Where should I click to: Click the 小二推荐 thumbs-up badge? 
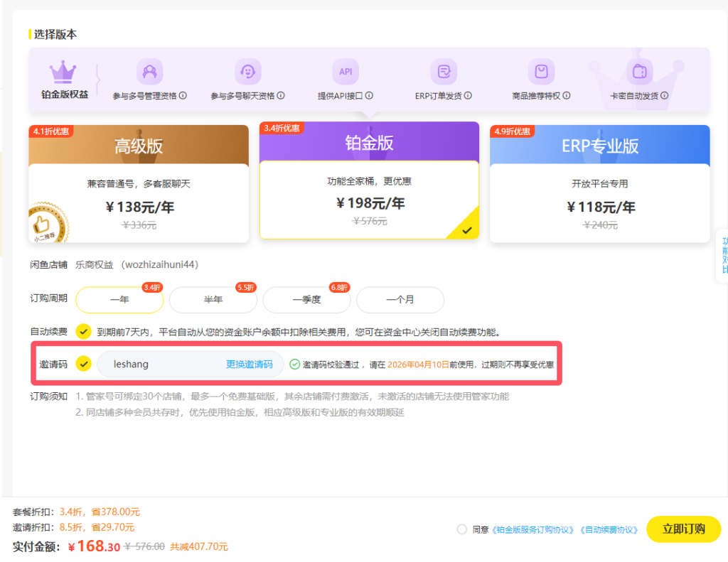(46, 222)
